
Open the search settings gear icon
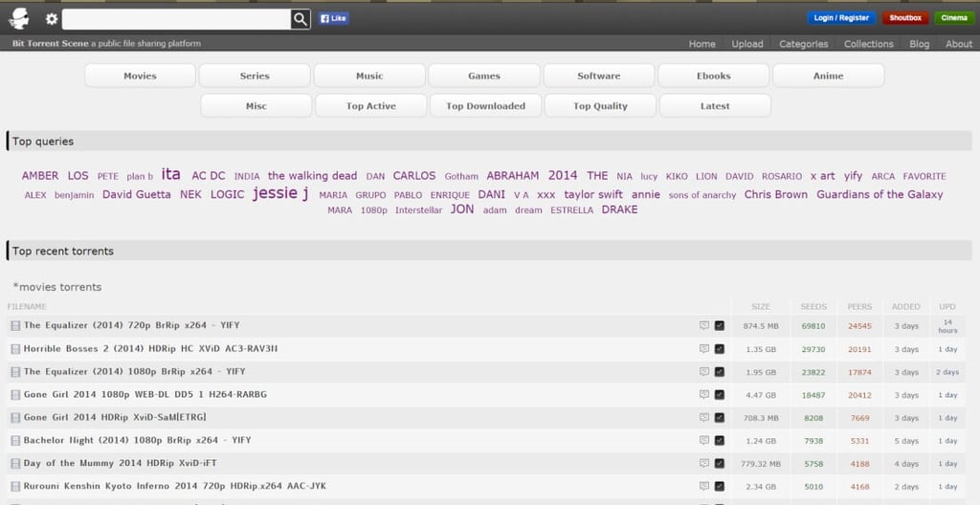pyautogui.click(x=52, y=19)
